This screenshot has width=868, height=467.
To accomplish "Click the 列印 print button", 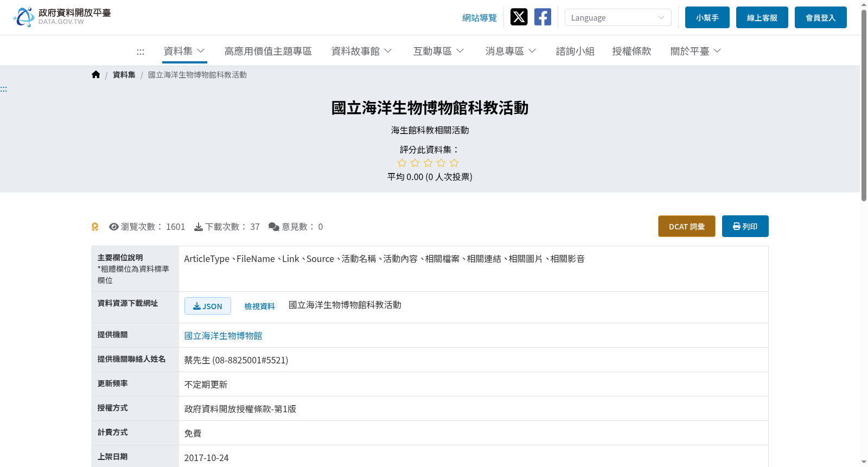I will (x=745, y=226).
